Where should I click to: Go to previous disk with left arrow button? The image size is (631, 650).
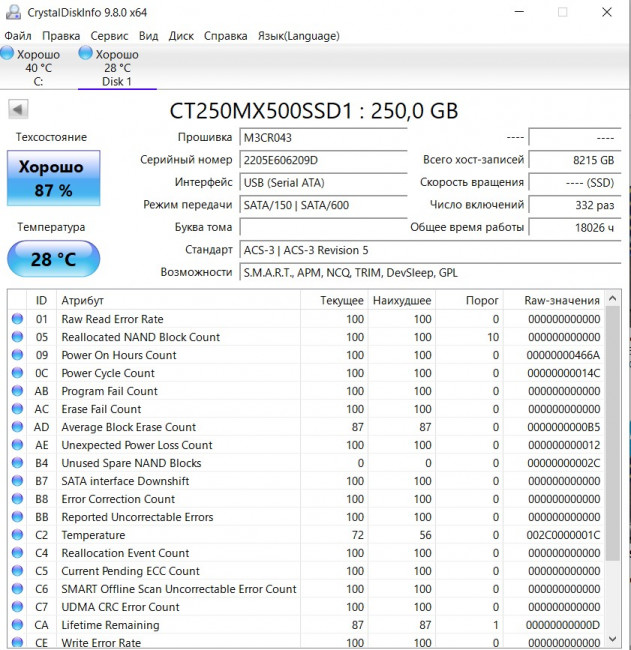coord(18,109)
